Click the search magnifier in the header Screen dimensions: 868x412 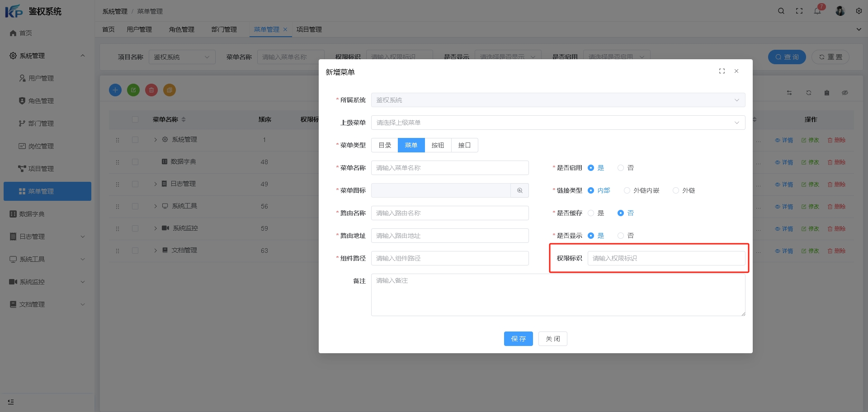(781, 11)
